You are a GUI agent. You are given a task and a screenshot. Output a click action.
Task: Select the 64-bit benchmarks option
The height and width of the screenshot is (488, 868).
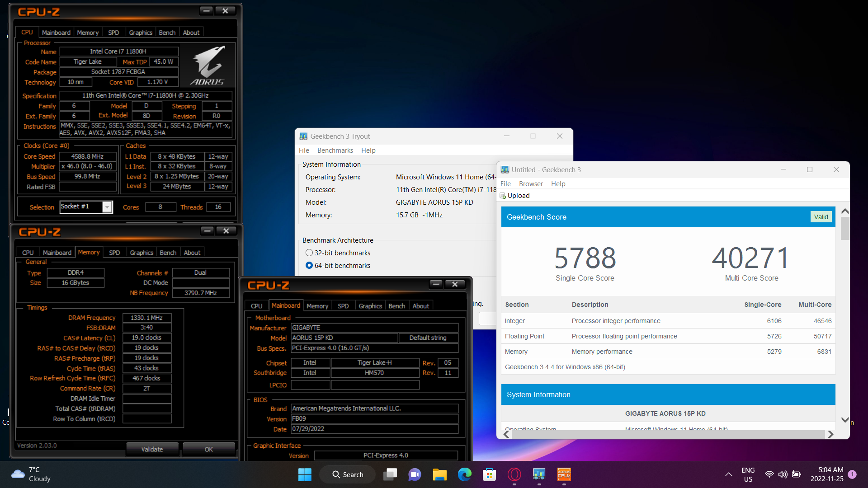point(309,266)
